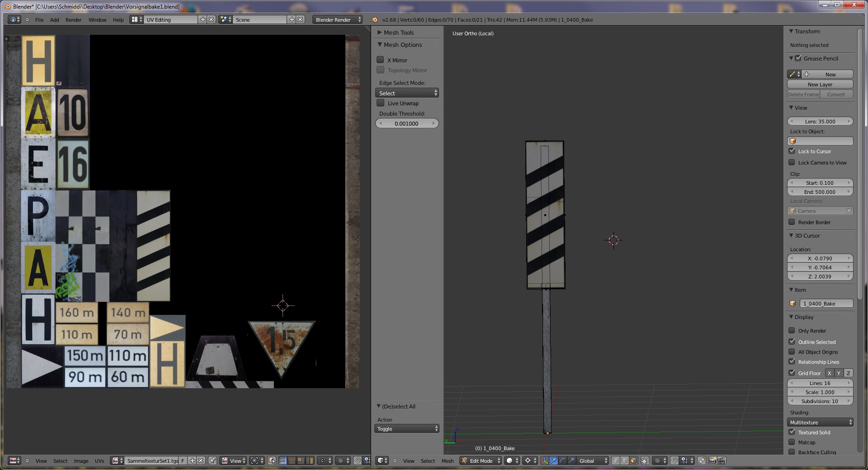868x470 pixels.
Task: Click the New Layer button
Action: 820,85
